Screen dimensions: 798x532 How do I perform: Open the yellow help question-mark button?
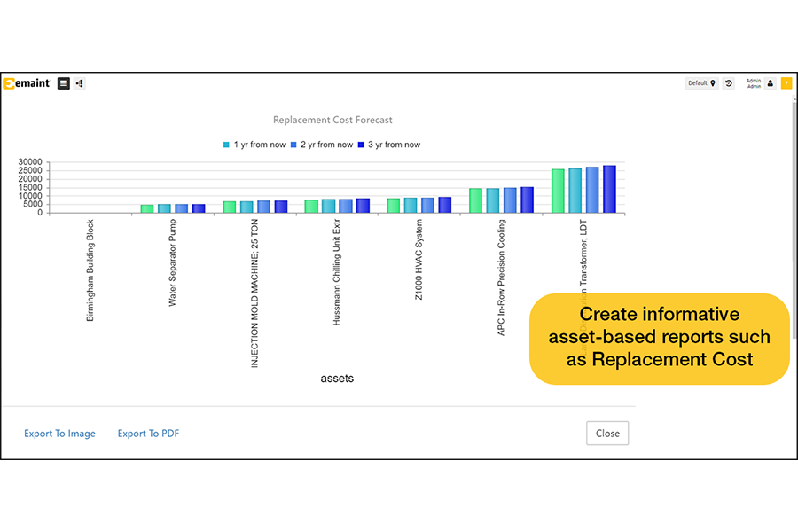(786, 83)
